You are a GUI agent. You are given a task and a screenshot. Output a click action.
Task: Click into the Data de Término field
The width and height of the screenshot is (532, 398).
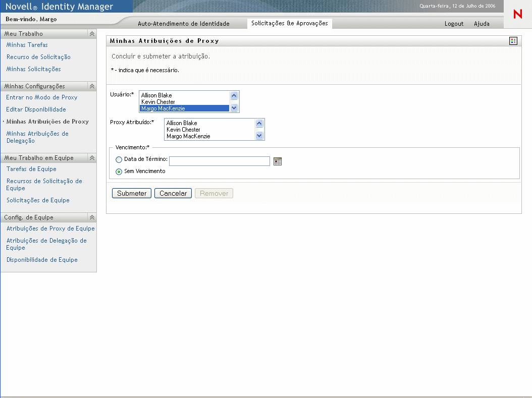[220, 161]
